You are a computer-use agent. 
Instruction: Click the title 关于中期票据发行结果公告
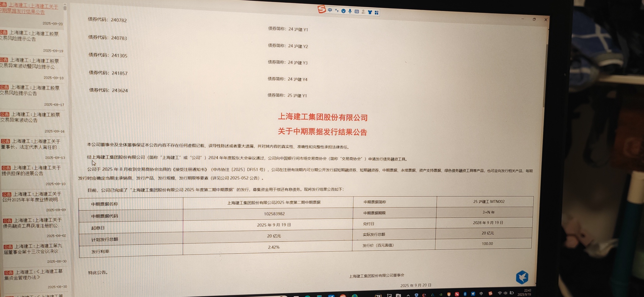pyautogui.click(x=322, y=132)
